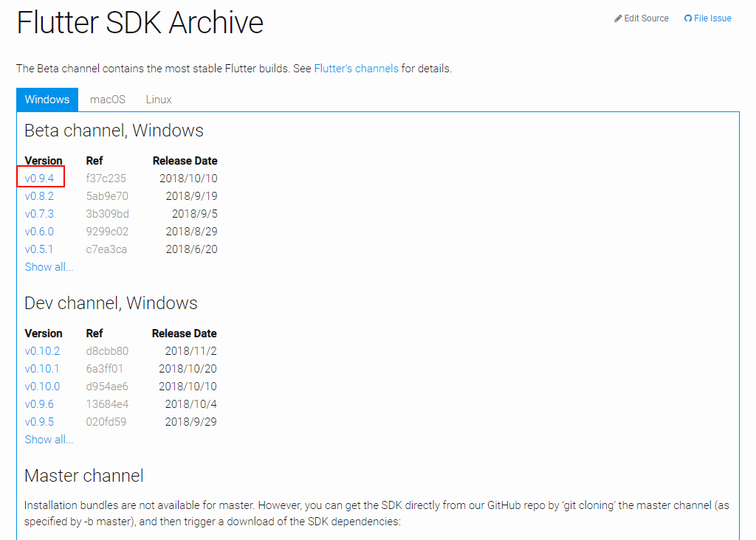Download dev version v0.10.0
Screen dimensions: 756x540
(42, 387)
